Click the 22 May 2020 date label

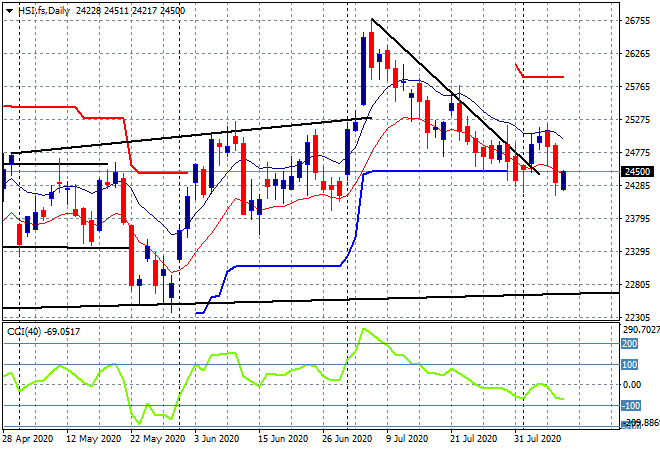click(157, 439)
